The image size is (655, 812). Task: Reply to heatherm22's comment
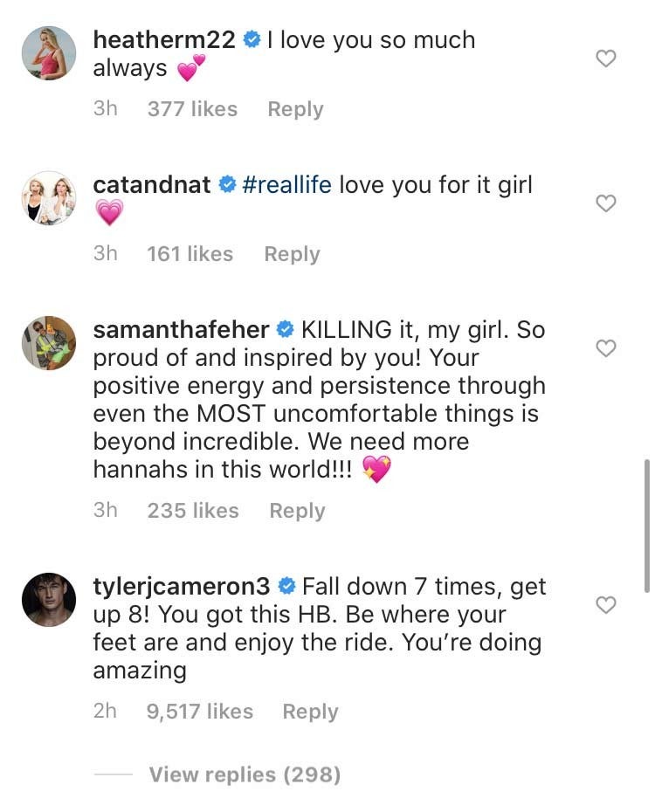[295, 109]
